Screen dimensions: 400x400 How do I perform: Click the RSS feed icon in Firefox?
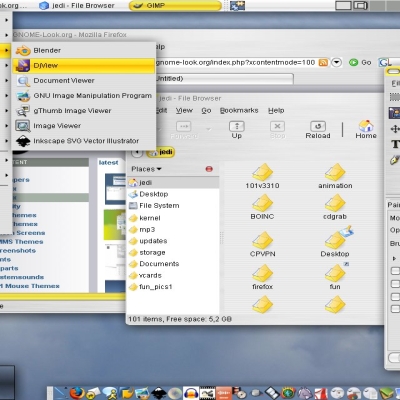(x=323, y=63)
